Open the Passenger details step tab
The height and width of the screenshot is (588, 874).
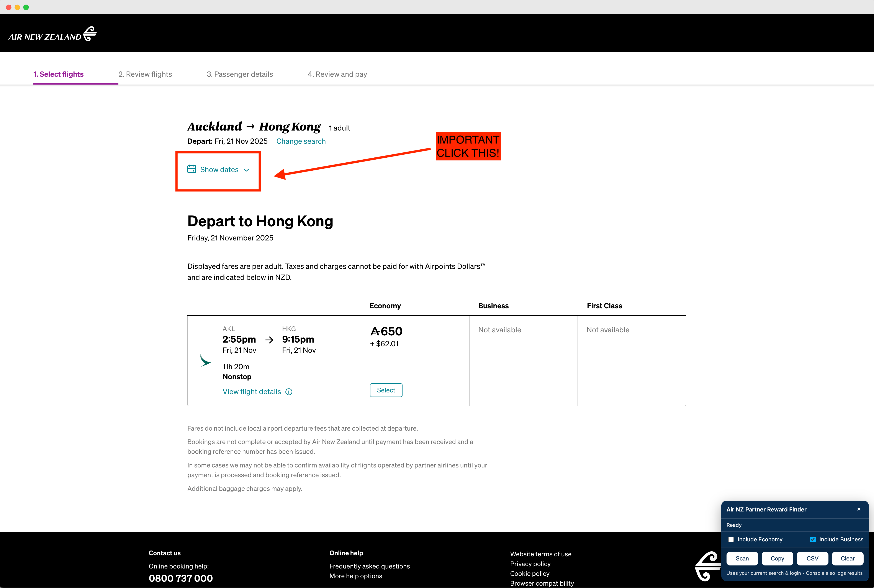[240, 74]
